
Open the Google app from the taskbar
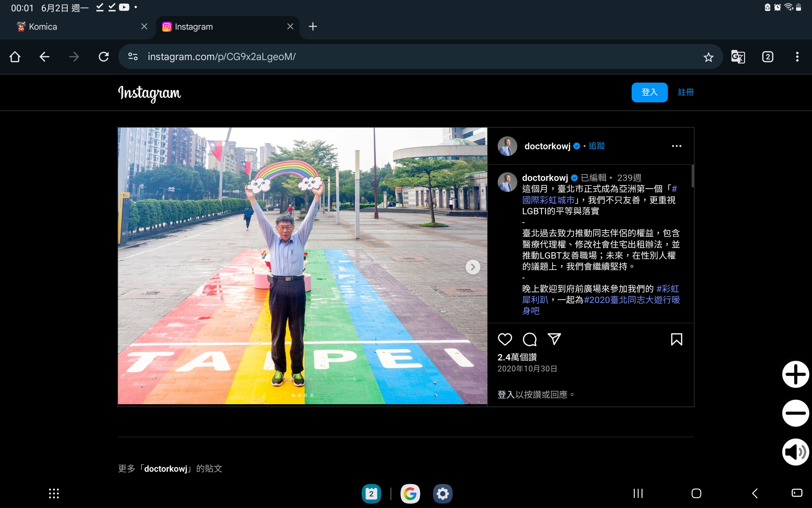coord(410,494)
